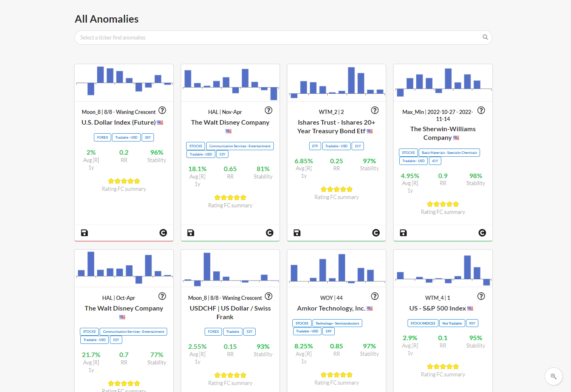Image resolution: width=571 pixels, height=392 pixels.
Task: Refresh the Sherwin-Williams Max_Min anomaly
Action: click(x=482, y=232)
